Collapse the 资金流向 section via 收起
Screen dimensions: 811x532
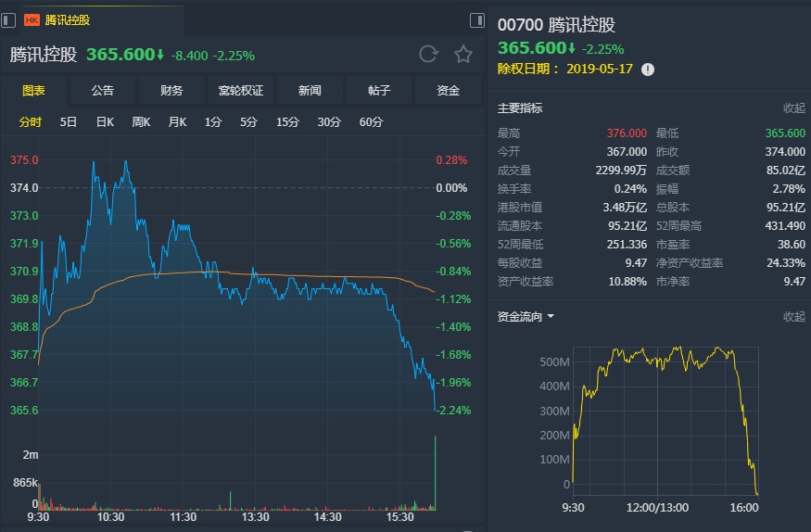tap(794, 316)
